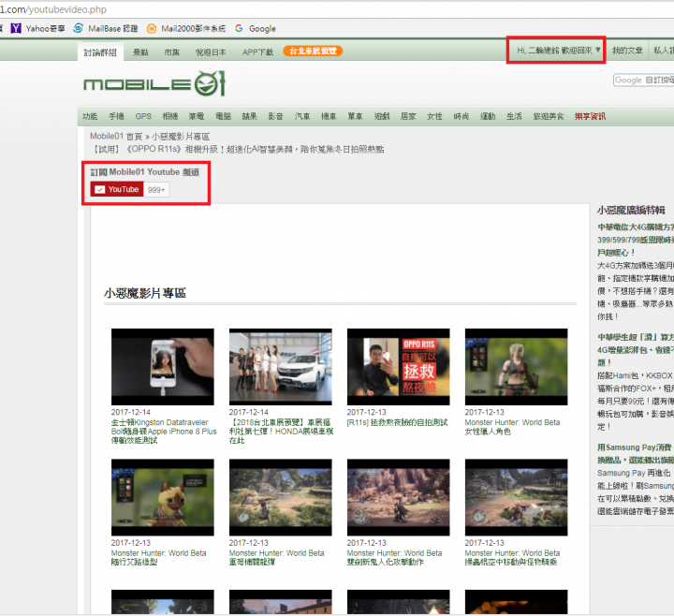Screen dimensions: 674x616
Task: Open the OPPO R11S 拯救熬夜臉 thumbnail
Action: click(x=399, y=367)
